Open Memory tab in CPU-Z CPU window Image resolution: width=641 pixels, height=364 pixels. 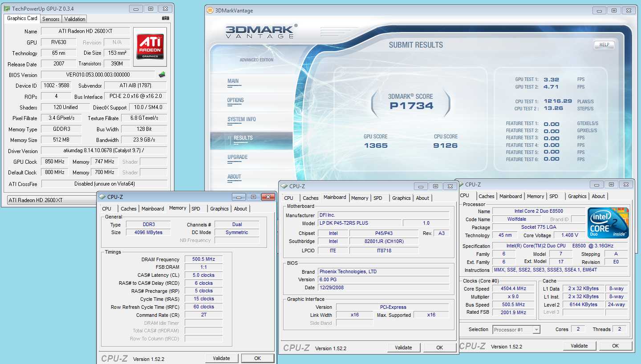[x=536, y=196]
